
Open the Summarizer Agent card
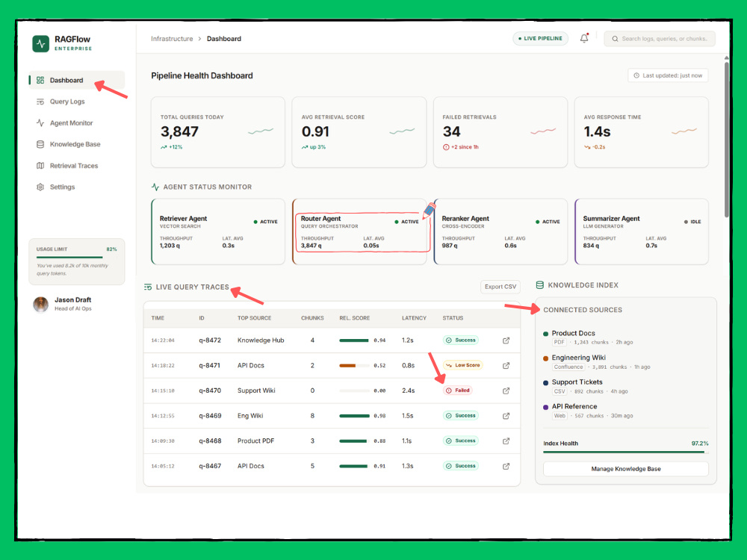642,231
